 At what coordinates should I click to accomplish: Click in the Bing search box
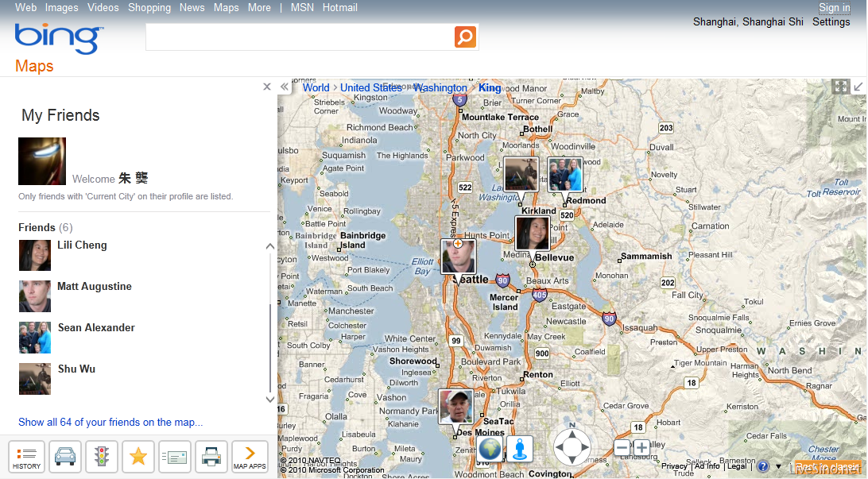pos(300,37)
